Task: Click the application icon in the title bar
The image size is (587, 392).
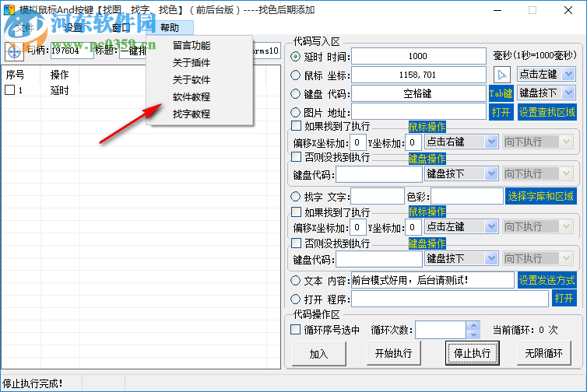Action: click(x=9, y=10)
